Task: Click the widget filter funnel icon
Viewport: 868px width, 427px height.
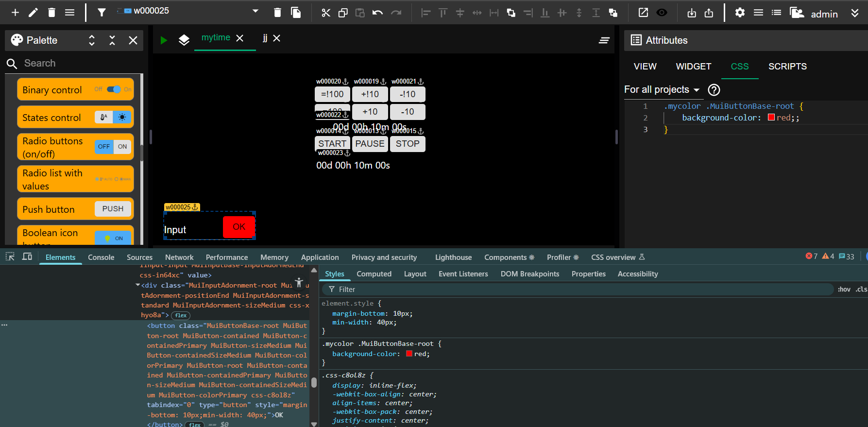Action: pyautogui.click(x=102, y=13)
